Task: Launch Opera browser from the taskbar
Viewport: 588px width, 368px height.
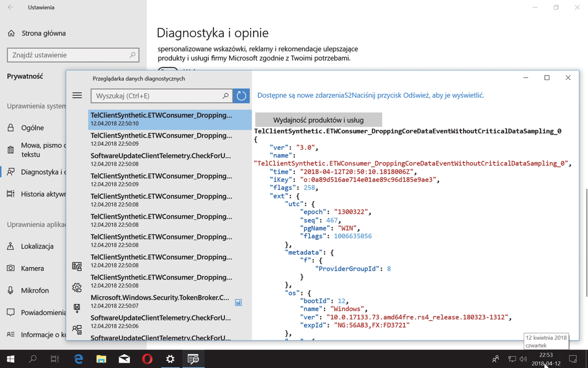Action: point(147,359)
